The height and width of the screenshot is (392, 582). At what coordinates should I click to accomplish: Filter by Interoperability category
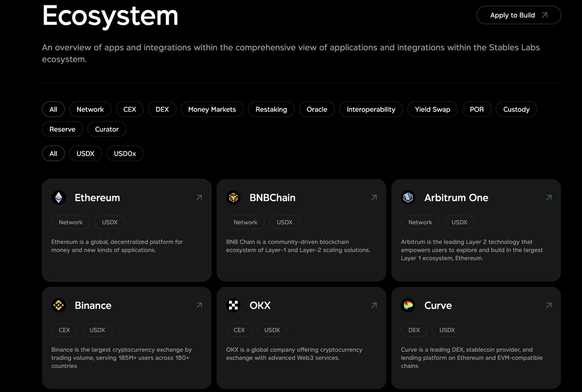coord(371,109)
